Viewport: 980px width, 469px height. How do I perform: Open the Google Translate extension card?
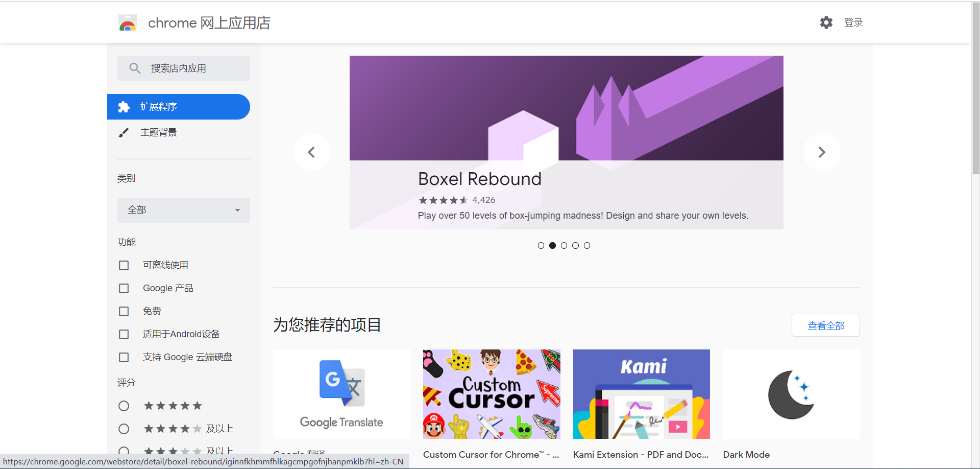click(x=341, y=394)
